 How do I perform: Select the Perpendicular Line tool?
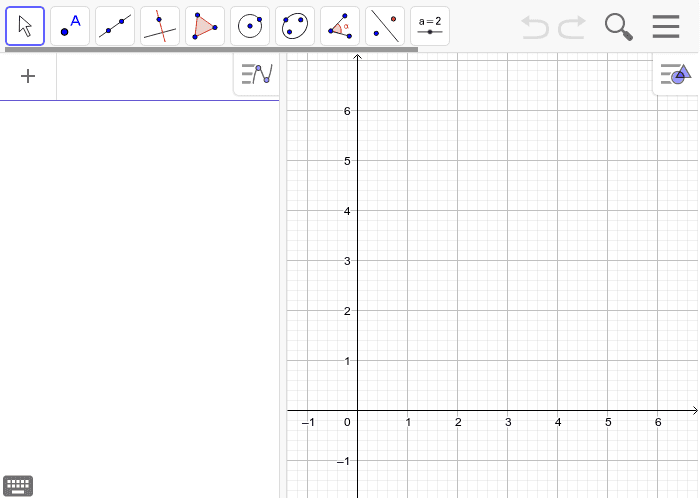(x=160, y=26)
